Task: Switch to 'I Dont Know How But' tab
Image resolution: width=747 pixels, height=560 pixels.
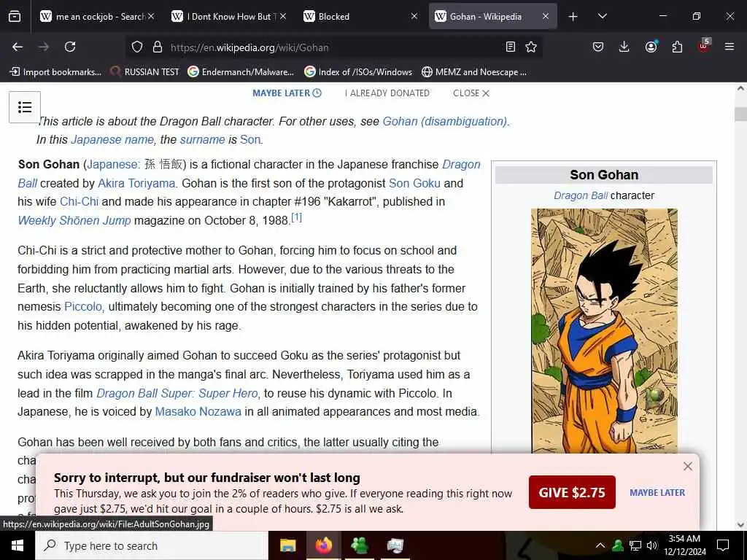Action: point(228,17)
